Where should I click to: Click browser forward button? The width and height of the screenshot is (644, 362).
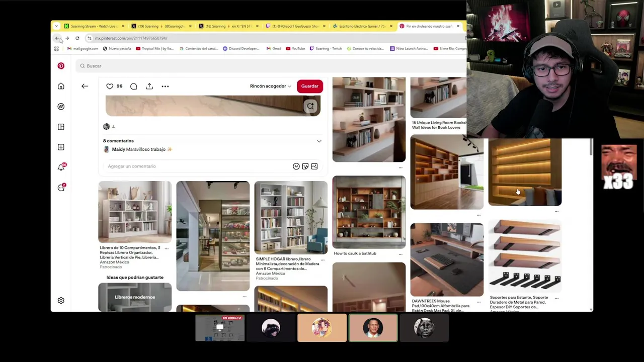click(x=67, y=38)
